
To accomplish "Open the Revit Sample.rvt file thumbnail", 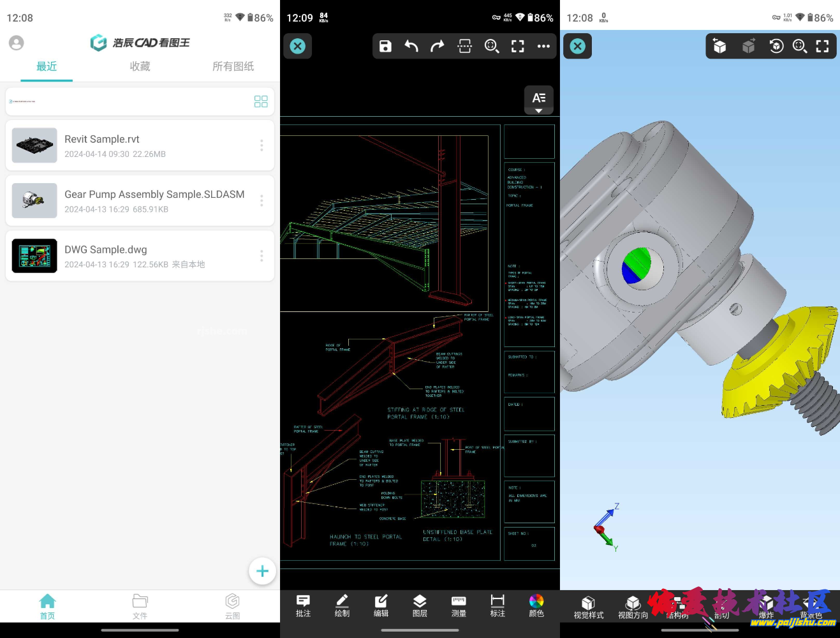I will (34, 145).
